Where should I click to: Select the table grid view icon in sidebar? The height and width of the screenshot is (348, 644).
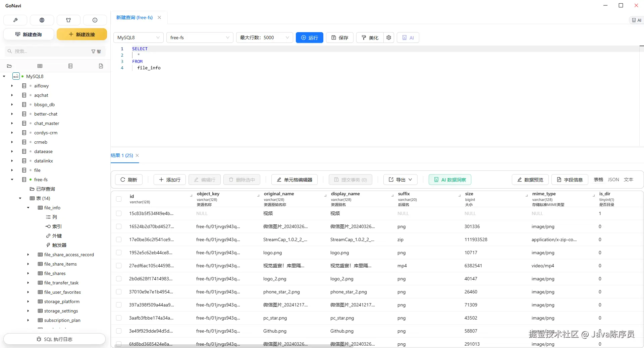point(40,66)
